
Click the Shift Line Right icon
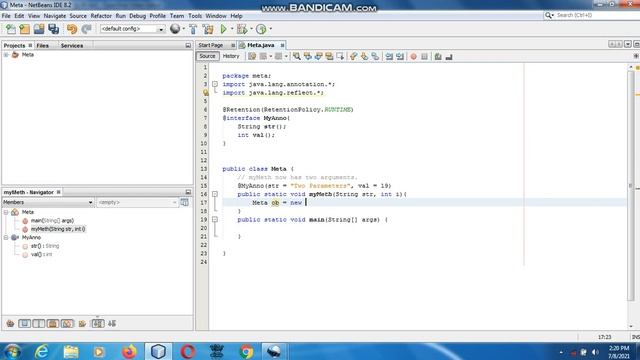[x=400, y=56]
